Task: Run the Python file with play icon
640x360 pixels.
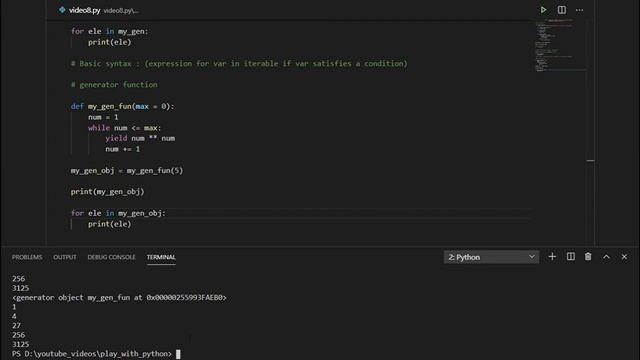Action: (x=543, y=10)
